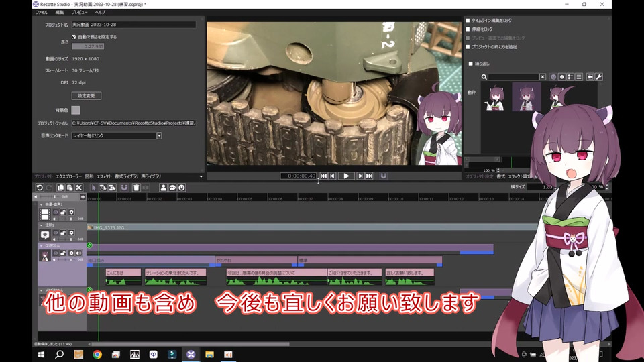Click the magnet icon beside playback controls
644x362 pixels.
pos(383,176)
